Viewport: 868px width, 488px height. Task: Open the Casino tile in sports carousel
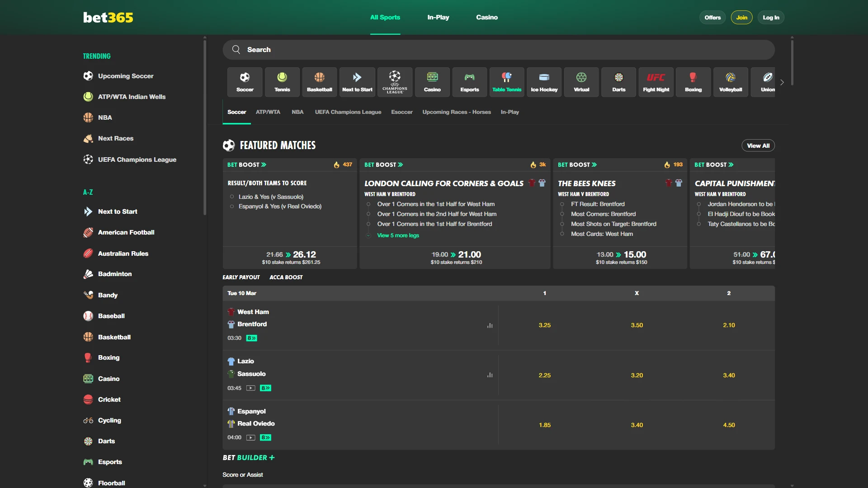pos(432,82)
